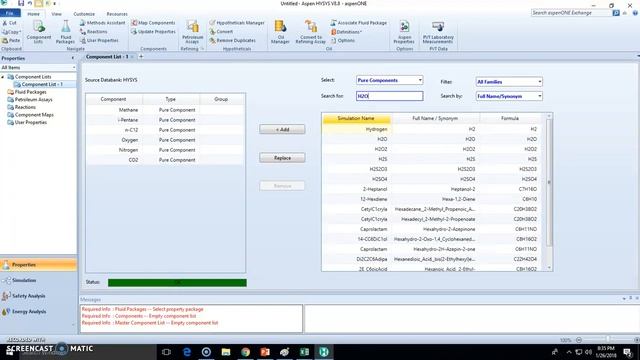Add a new tab with plus button
640x360 pixels.
pyautogui.click(x=141, y=57)
